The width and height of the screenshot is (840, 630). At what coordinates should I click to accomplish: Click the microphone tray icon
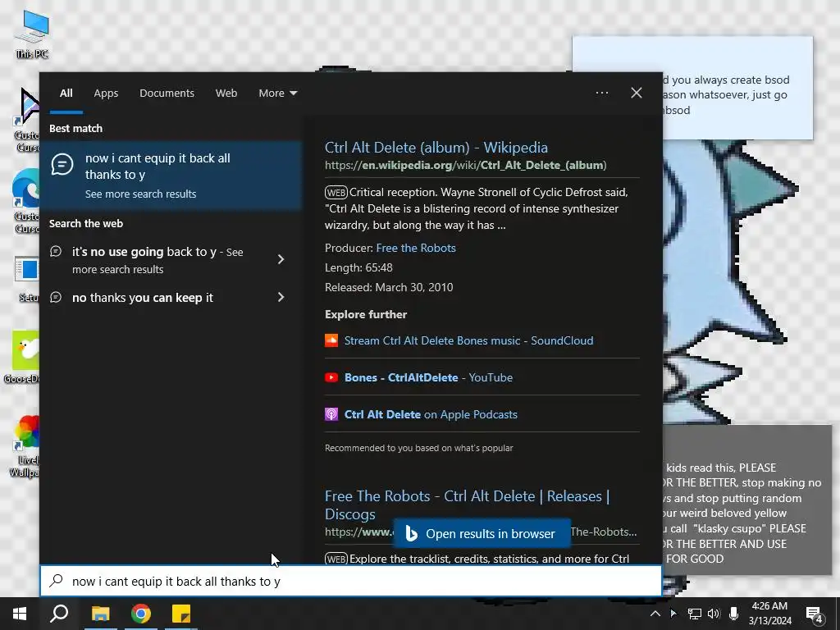click(734, 614)
